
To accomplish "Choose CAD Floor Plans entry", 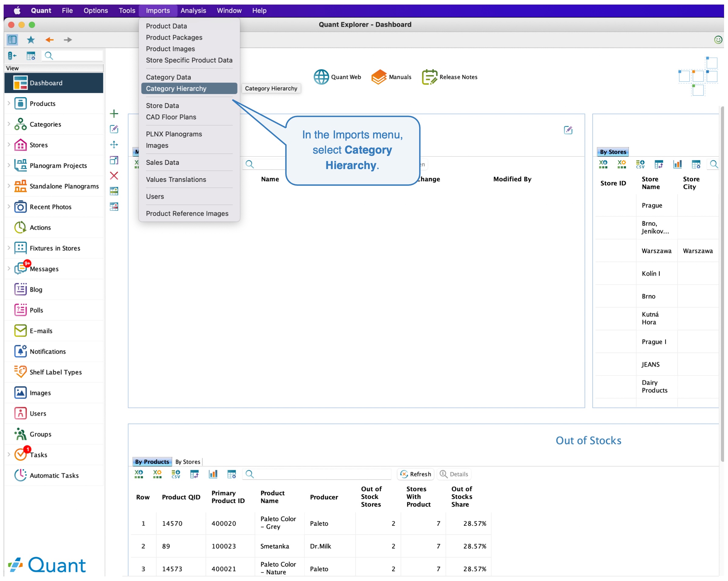I will click(x=189, y=117).
